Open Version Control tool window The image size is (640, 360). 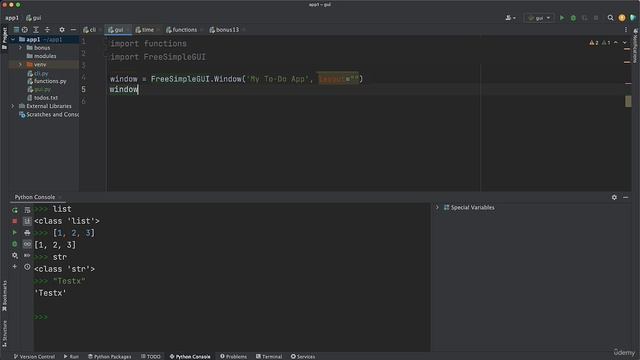pyautogui.click(x=34, y=357)
